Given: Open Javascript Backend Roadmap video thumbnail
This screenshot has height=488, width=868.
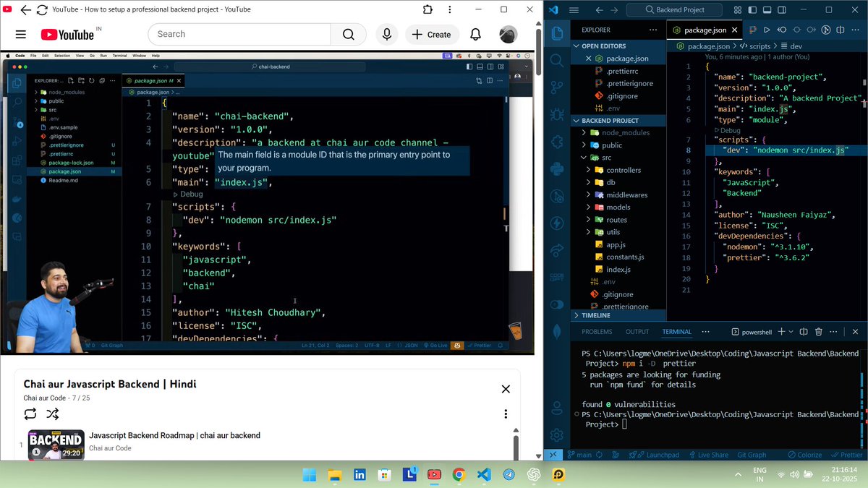Looking at the screenshot, I should 56,445.
